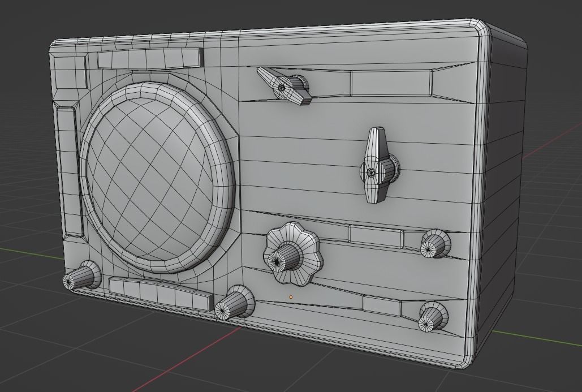
Task: Click the horizontal lever switch at the top
Action: pyautogui.click(x=285, y=86)
